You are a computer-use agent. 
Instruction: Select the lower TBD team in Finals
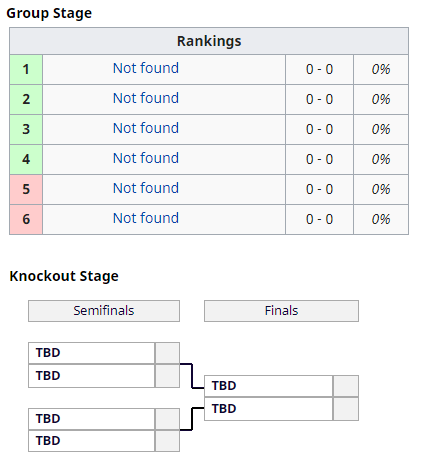pyautogui.click(x=268, y=409)
